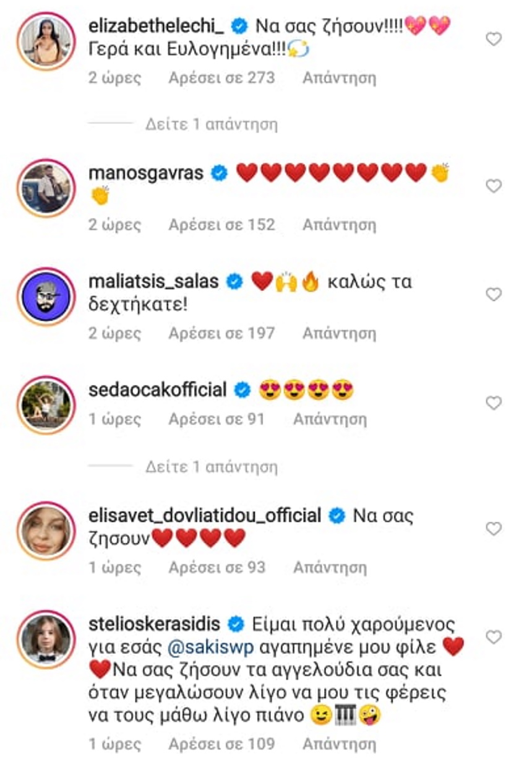Open manosgavras's avatar
532x764 pixels.
click(x=46, y=188)
